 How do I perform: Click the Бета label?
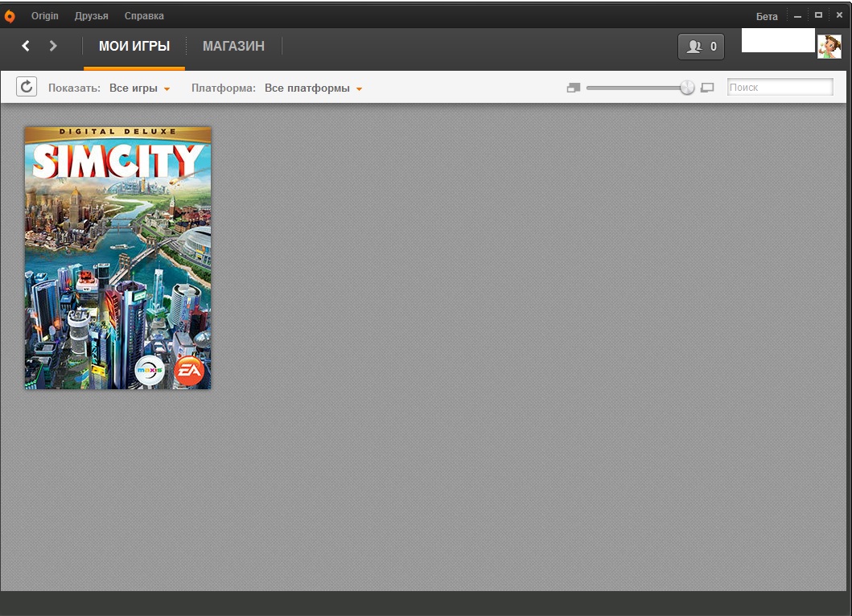click(x=767, y=16)
